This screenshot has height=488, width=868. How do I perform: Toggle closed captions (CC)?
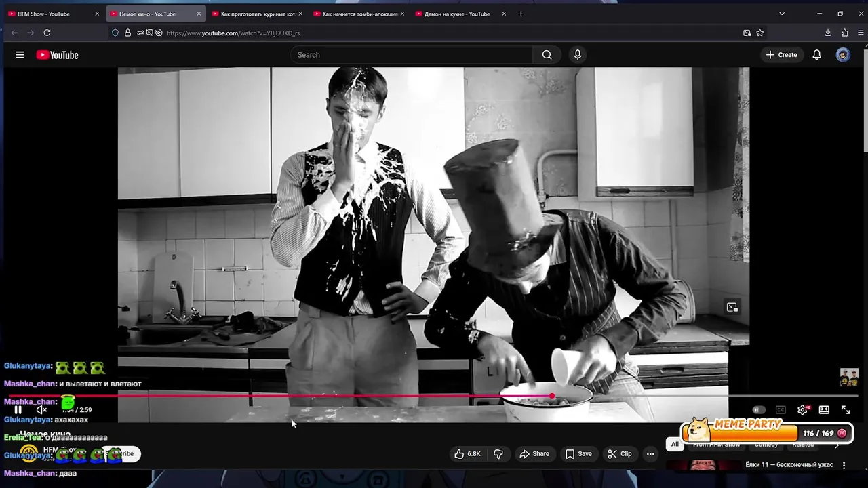click(781, 409)
